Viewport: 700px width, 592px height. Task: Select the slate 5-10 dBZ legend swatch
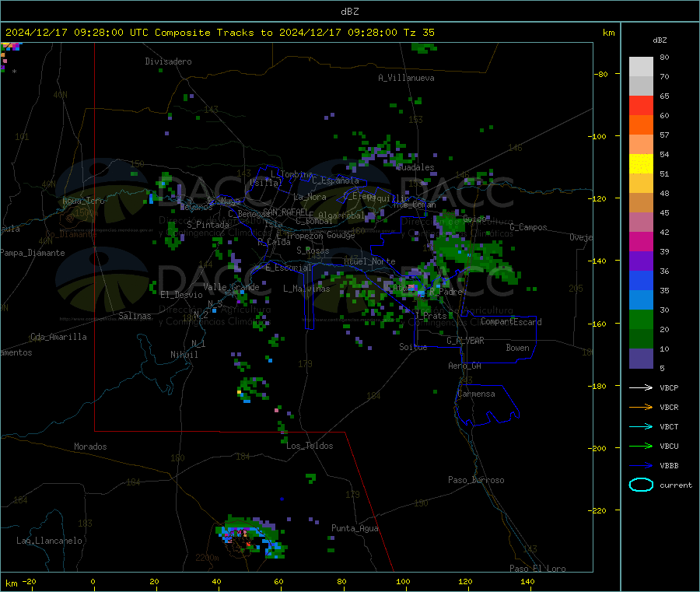641,359
